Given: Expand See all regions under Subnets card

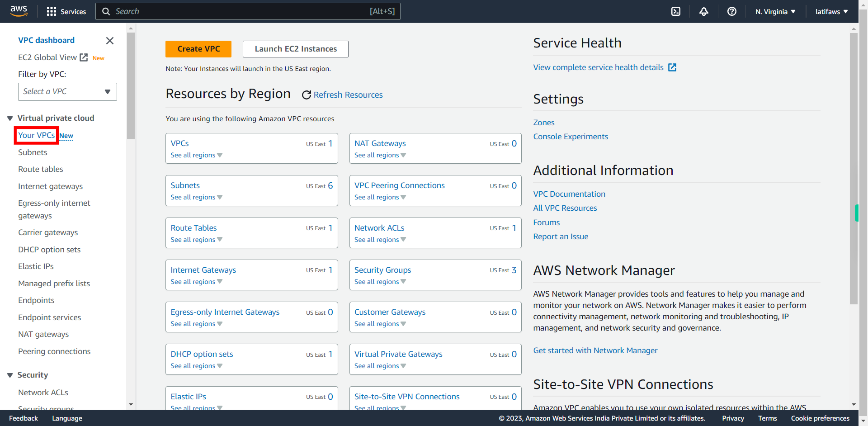Looking at the screenshot, I should (x=197, y=197).
